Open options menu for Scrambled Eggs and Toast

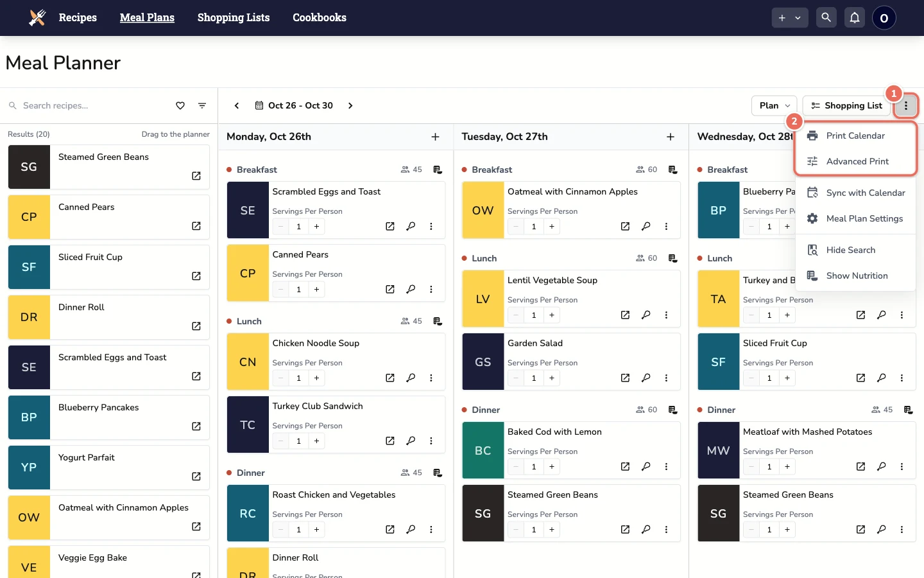[x=431, y=226]
